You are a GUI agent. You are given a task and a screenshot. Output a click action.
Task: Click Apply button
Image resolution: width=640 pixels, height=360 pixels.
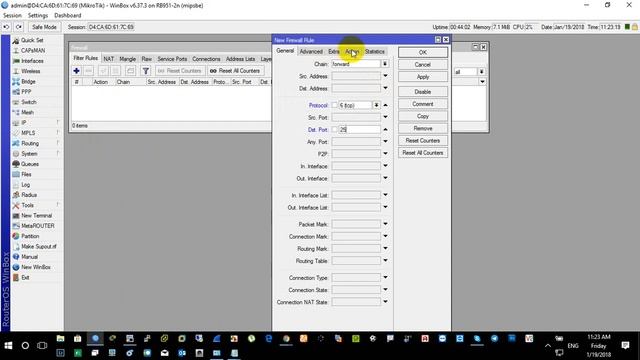coord(423,77)
